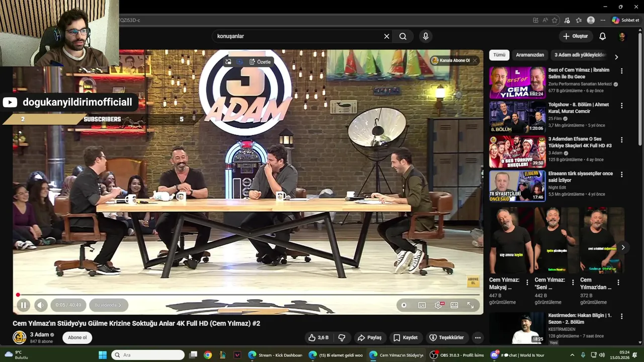Open options for 'Cem Yılmaz: Makyaj' Short
Screen dimensions: 644x362
point(527,283)
